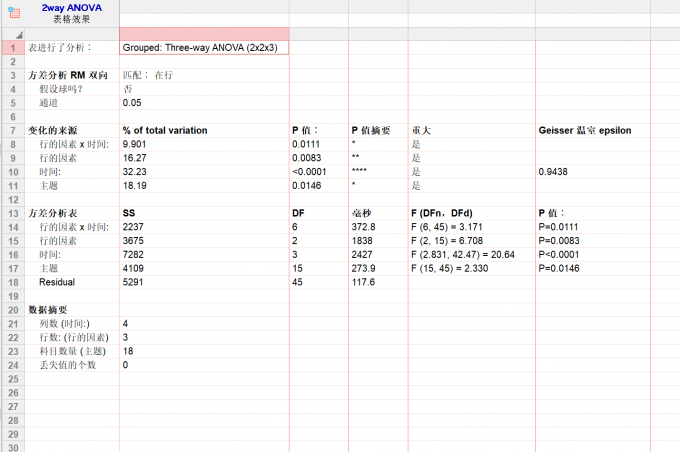Select the subjects count value 18

[128, 351]
